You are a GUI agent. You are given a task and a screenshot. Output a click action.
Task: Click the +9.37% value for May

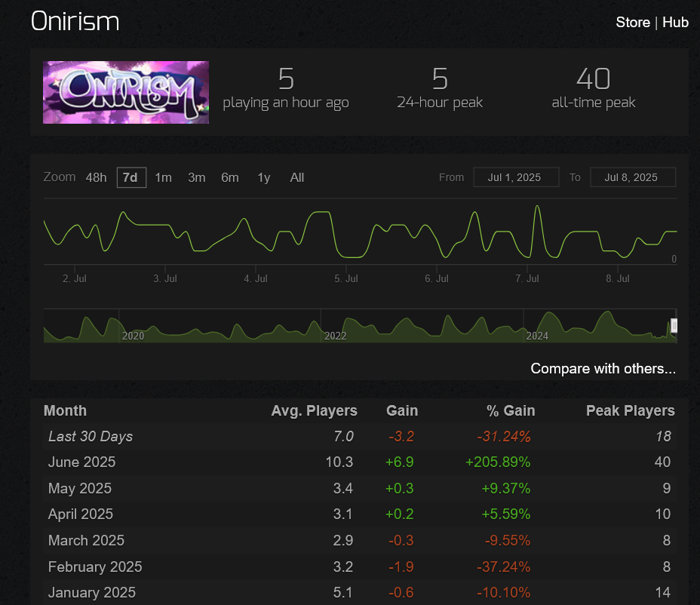tap(506, 489)
